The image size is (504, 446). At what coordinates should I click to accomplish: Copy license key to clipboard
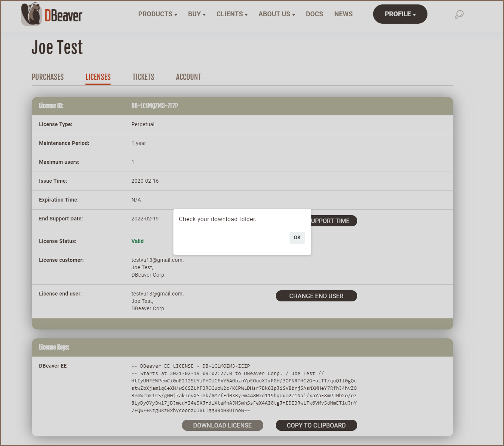tap(316, 425)
